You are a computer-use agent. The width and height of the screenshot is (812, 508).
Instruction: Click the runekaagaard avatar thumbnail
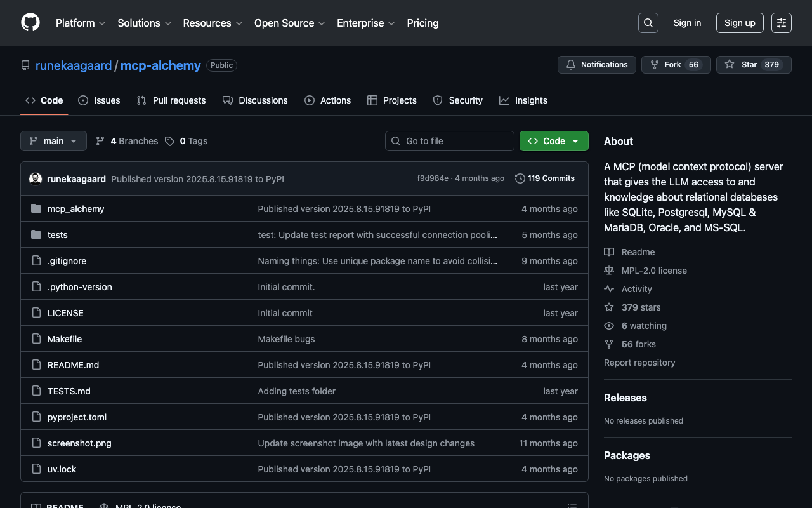[36, 179]
